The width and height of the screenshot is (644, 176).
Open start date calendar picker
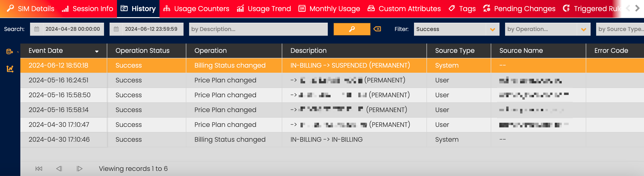pyautogui.click(x=37, y=29)
